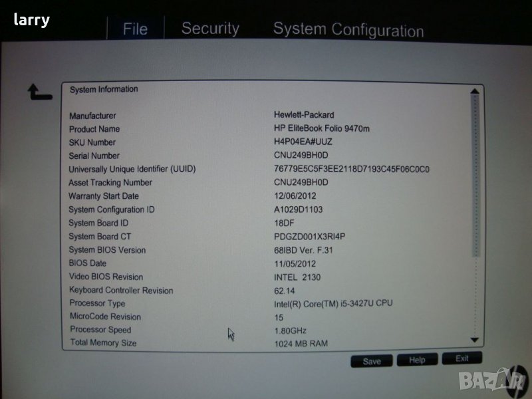Open the System Configuration tab
This screenshot has height=399, width=532.
point(348,30)
